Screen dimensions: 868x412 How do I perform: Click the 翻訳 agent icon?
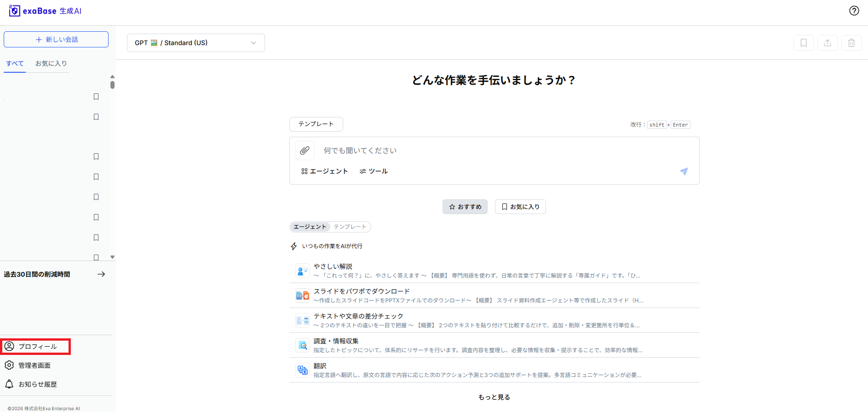[302, 370]
